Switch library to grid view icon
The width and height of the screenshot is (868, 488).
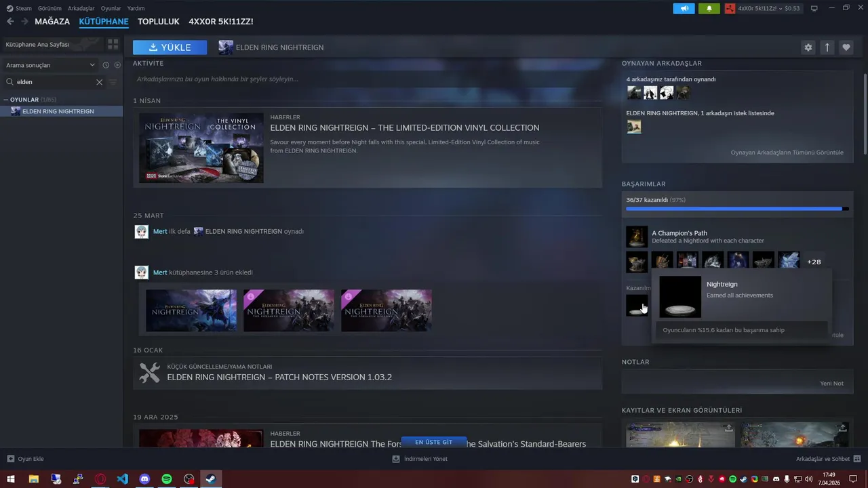113,44
